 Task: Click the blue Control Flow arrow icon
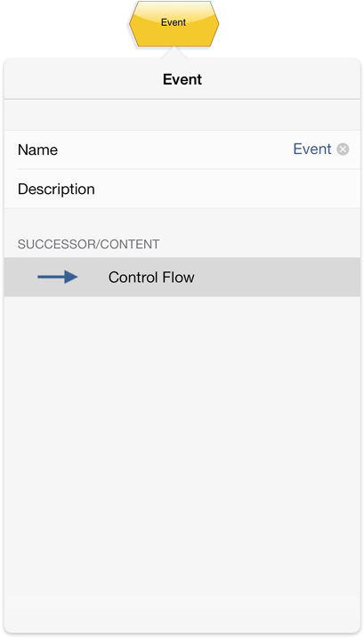(58, 277)
